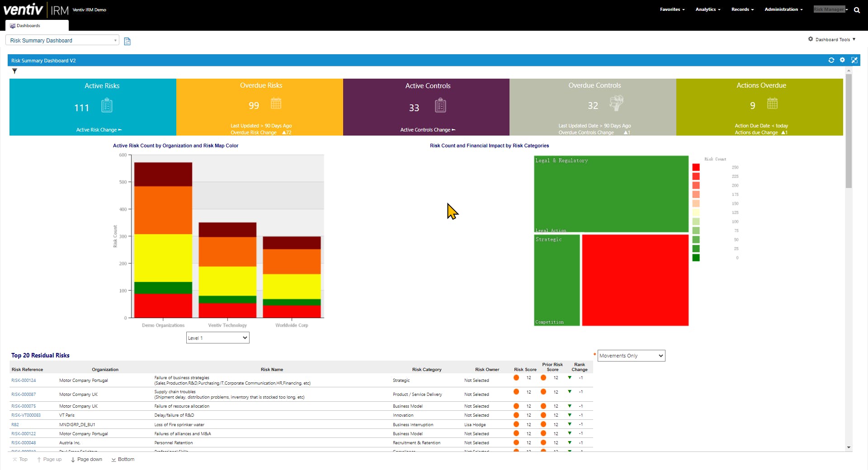This screenshot has height=470, width=868.
Task: Click the dashboard vertical scrollbar thumb
Action: click(x=849, y=130)
